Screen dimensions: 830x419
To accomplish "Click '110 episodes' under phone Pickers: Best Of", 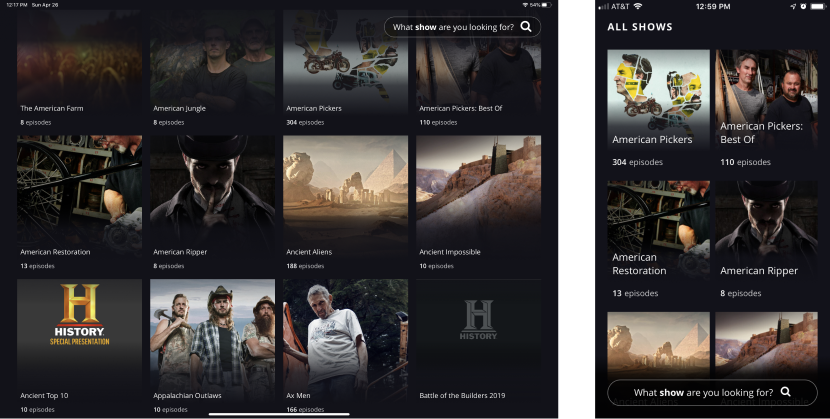I will [745, 162].
